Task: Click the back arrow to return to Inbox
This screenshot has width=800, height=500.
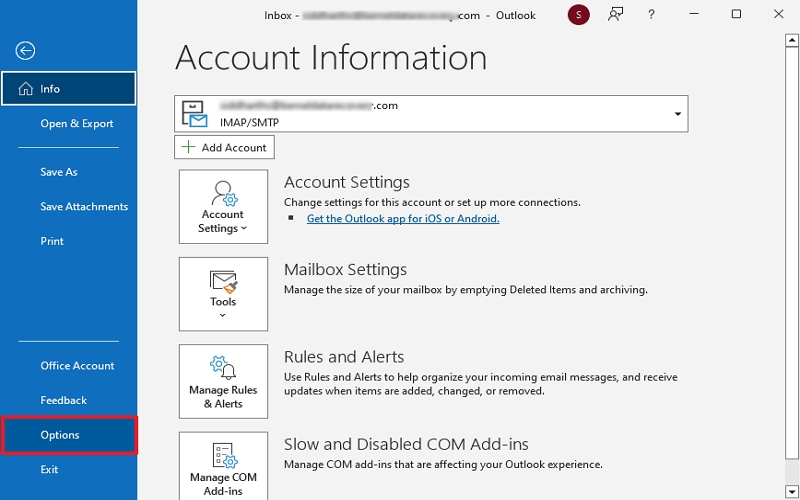Action: click(x=25, y=51)
